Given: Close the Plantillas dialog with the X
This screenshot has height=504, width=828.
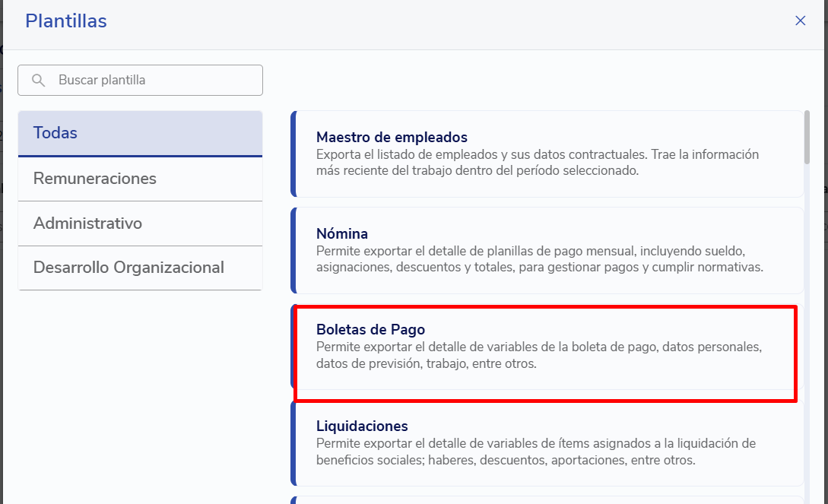Looking at the screenshot, I should click(800, 21).
